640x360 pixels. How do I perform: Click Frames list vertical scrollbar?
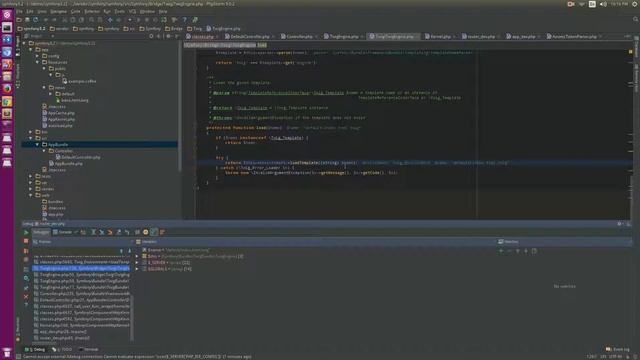[x=131, y=318]
